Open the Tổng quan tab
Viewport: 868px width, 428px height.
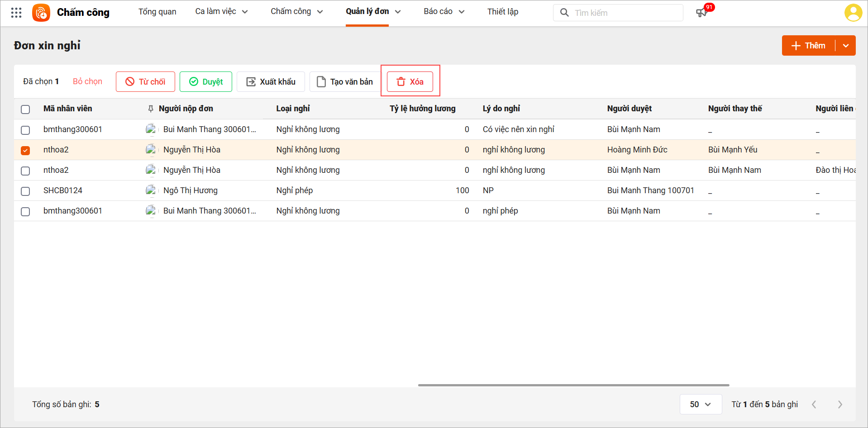(157, 12)
